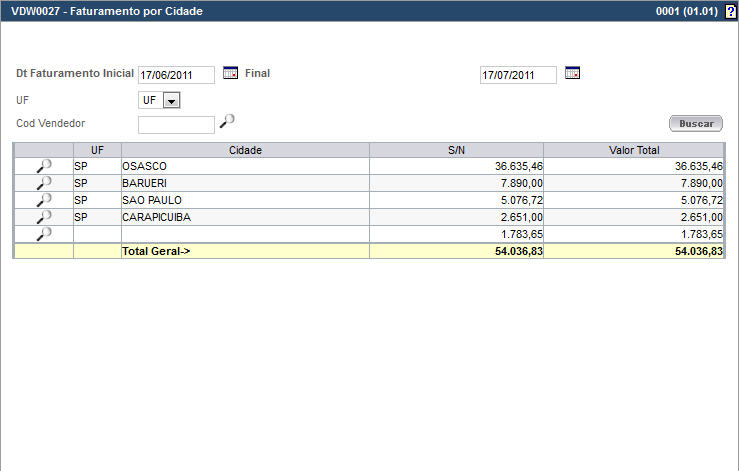Click the Cidade column header

pyautogui.click(x=245, y=150)
